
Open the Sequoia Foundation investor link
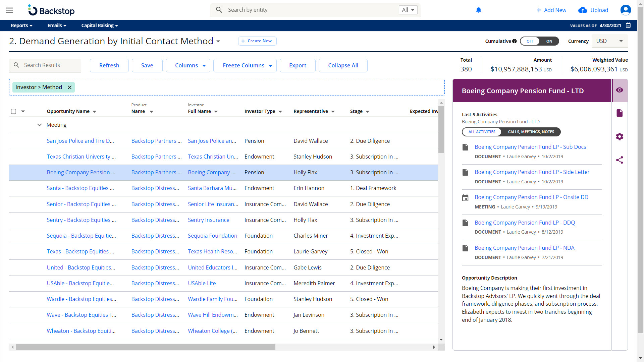point(212,236)
